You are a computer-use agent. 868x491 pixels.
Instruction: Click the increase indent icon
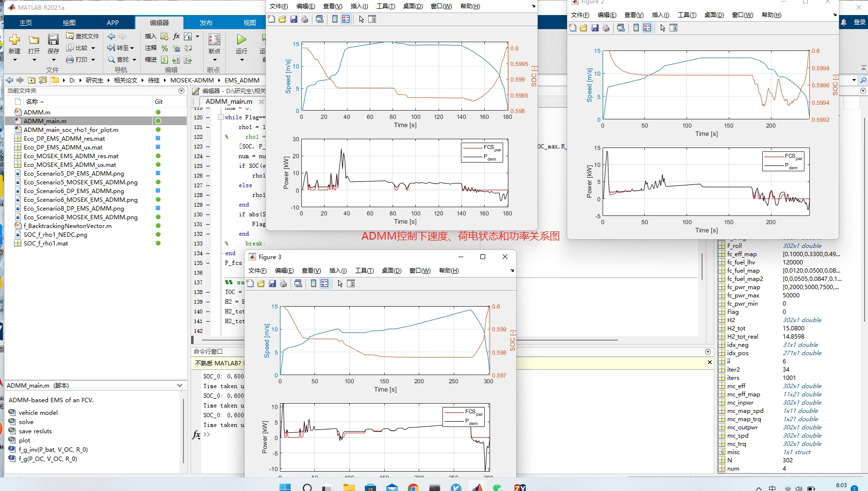tap(176, 60)
